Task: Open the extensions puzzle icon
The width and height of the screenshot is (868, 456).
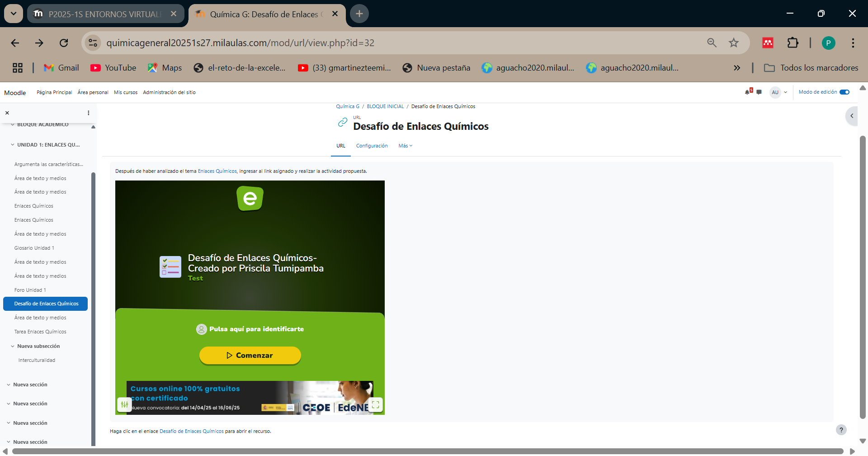Action: 793,43
